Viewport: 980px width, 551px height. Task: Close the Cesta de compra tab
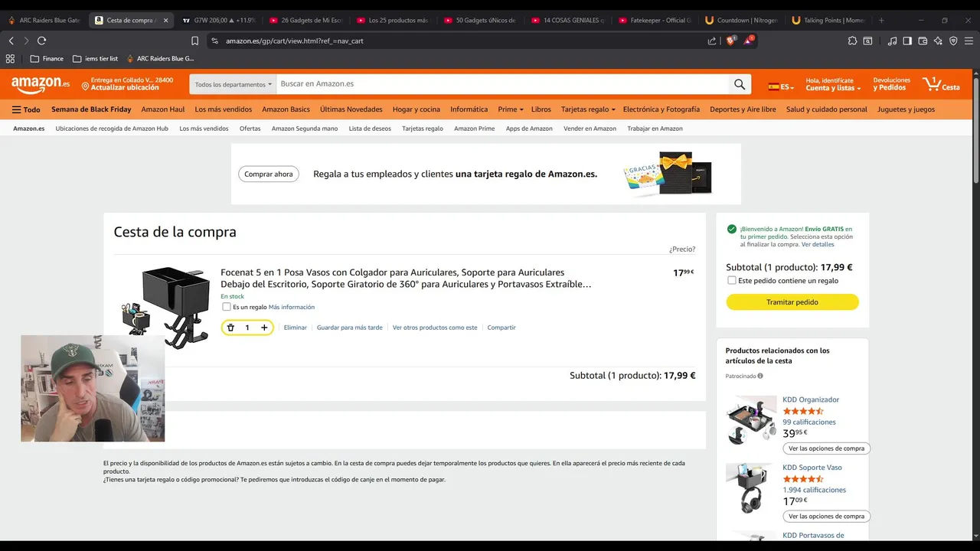[165, 20]
